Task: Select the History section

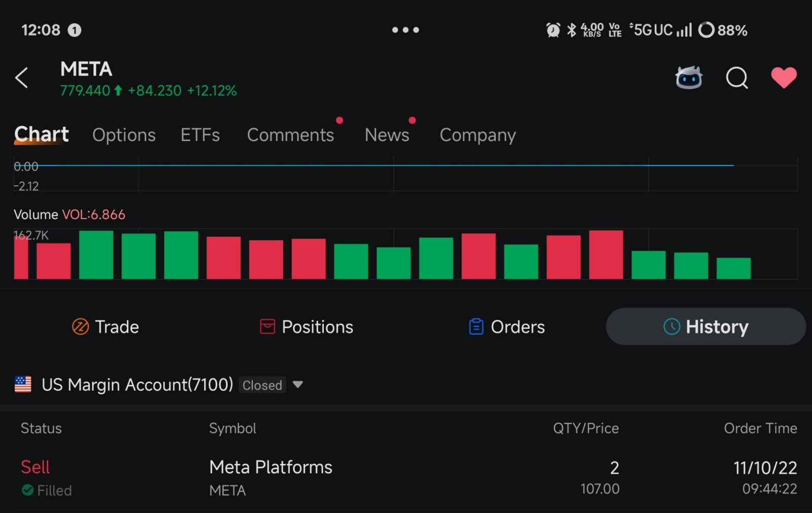Action: 706,327
